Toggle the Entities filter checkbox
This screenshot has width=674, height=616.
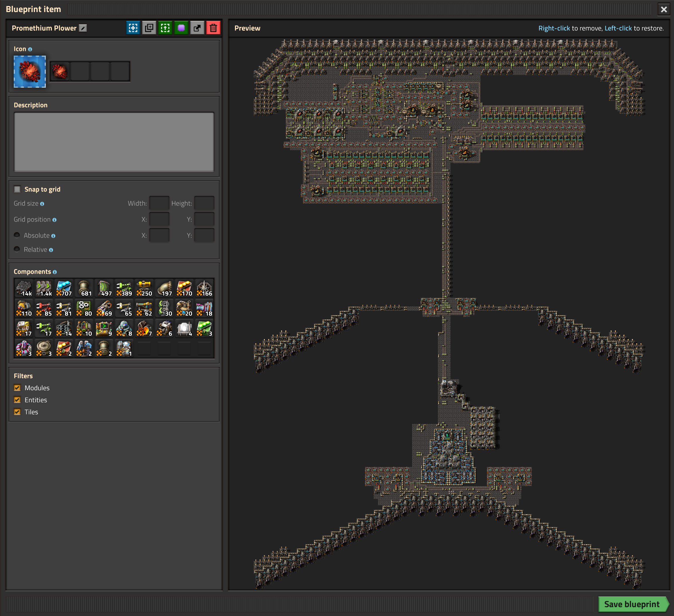[17, 400]
